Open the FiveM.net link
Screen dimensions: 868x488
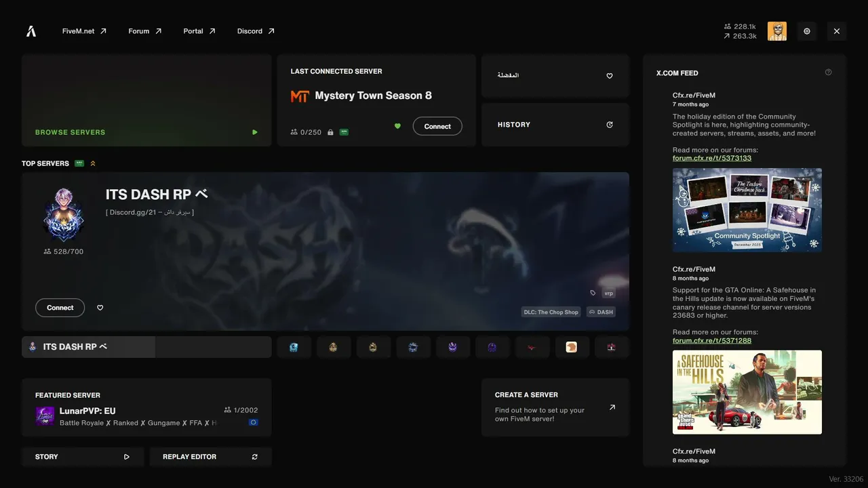84,31
